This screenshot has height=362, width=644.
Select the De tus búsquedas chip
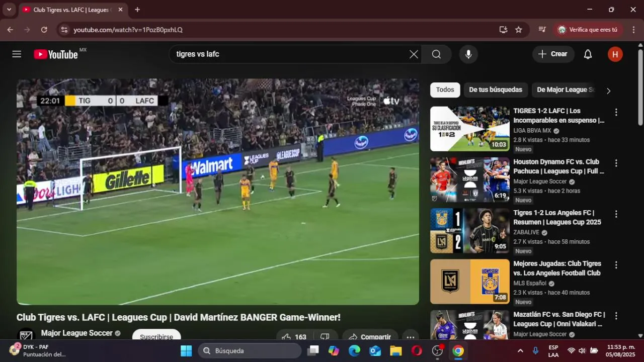(x=496, y=90)
